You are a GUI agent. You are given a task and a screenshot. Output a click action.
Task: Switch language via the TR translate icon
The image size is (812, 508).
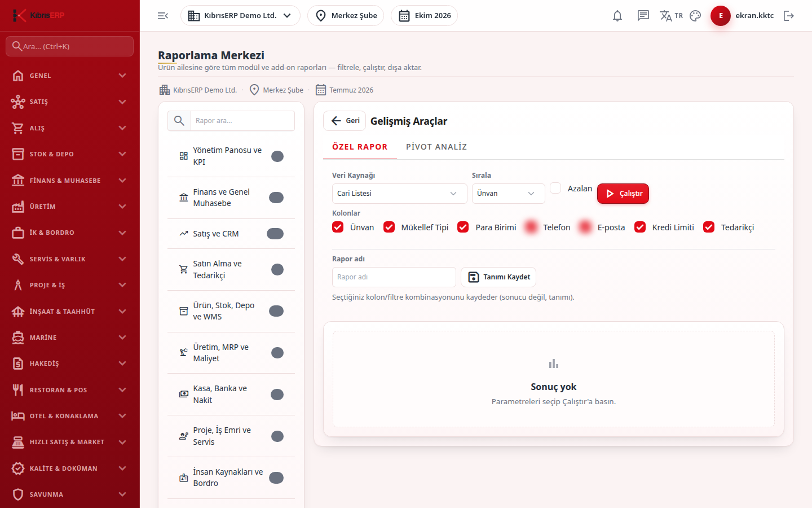[x=671, y=16]
